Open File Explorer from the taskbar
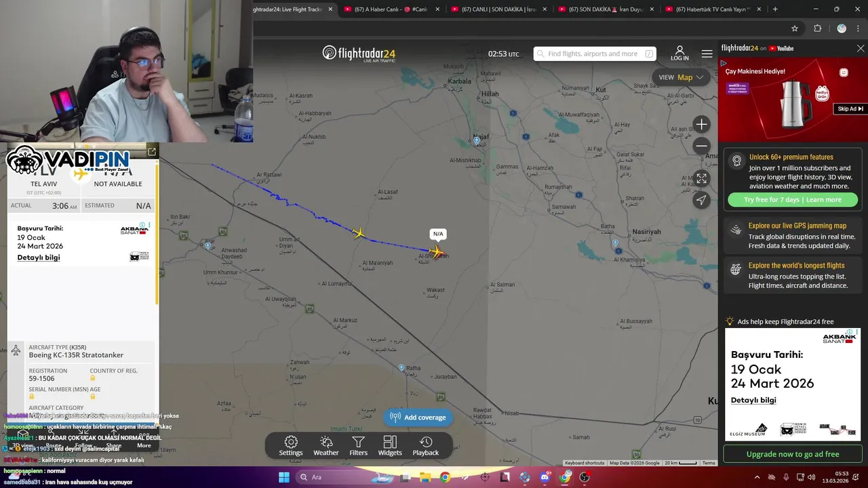The width and height of the screenshot is (868, 488). pos(425,477)
